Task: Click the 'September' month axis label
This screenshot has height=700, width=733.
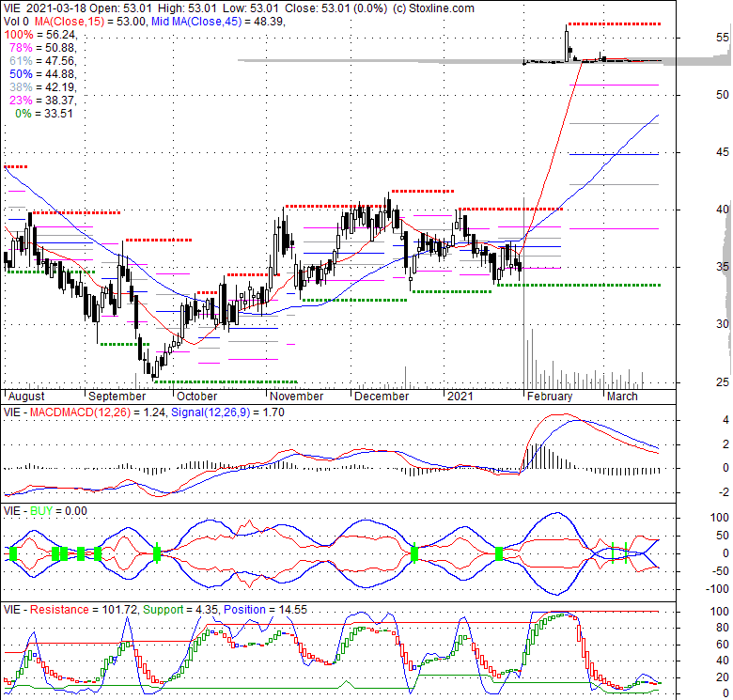Action: click(117, 397)
